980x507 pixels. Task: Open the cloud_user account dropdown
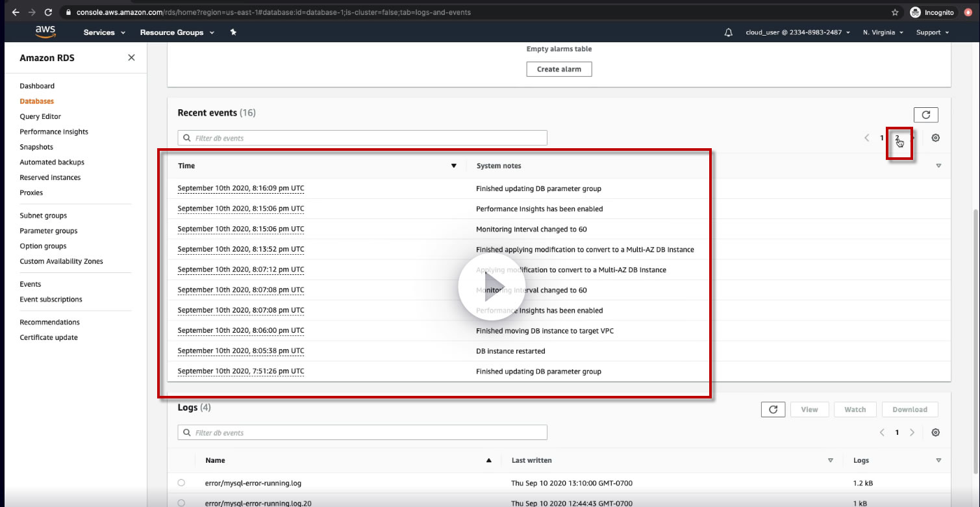(x=798, y=32)
